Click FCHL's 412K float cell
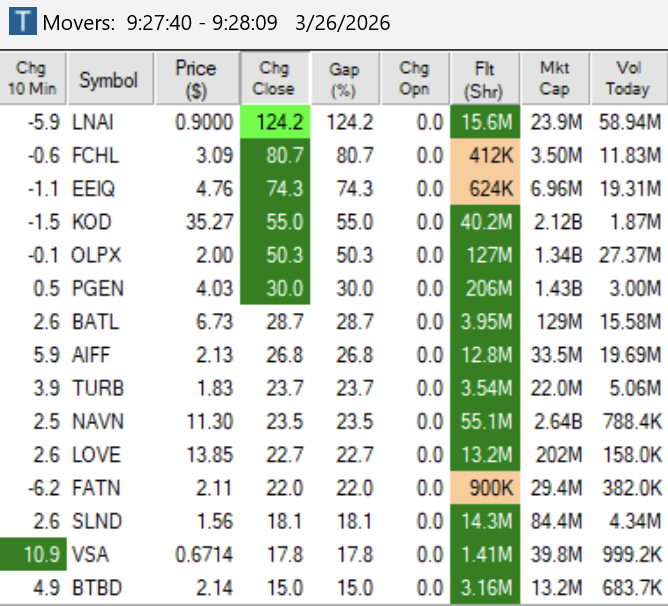The image size is (668, 606). pos(485,156)
